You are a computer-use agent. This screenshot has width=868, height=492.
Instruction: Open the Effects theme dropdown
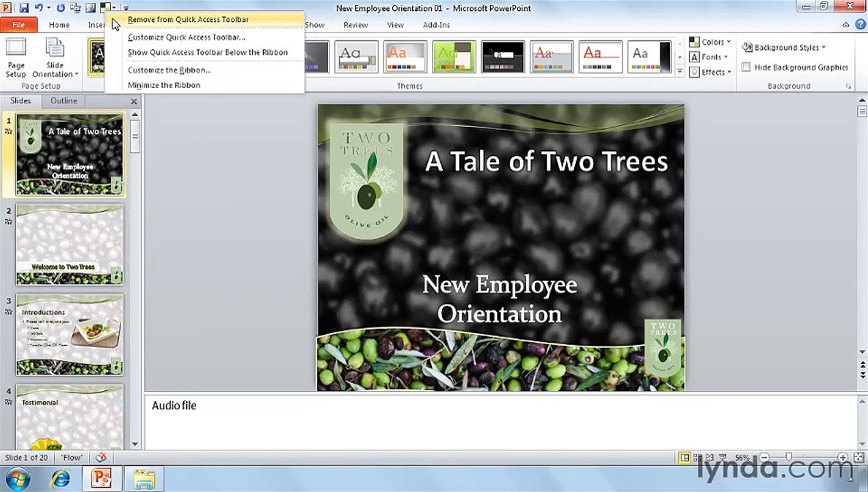click(x=710, y=72)
